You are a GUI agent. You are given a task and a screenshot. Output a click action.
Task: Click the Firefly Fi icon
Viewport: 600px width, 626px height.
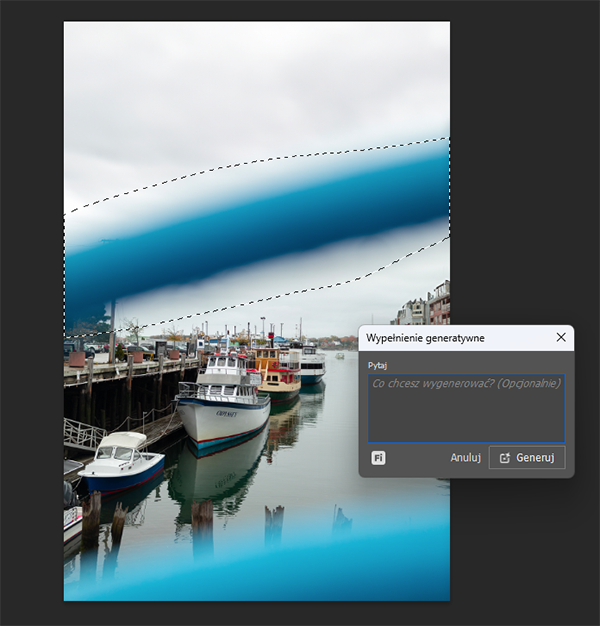(x=378, y=458)
